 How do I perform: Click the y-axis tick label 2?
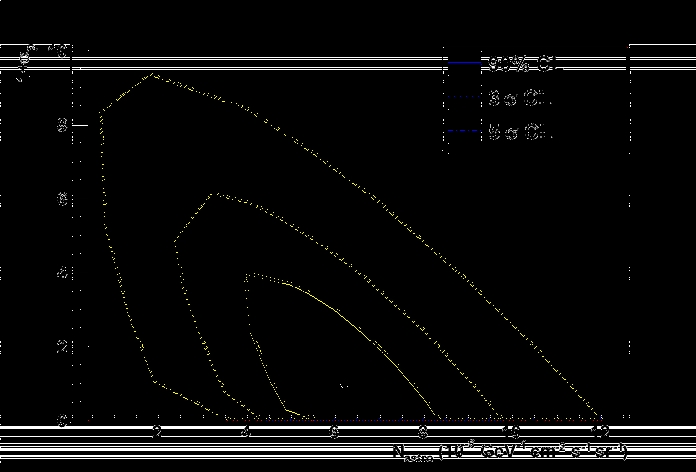point(61,346)
